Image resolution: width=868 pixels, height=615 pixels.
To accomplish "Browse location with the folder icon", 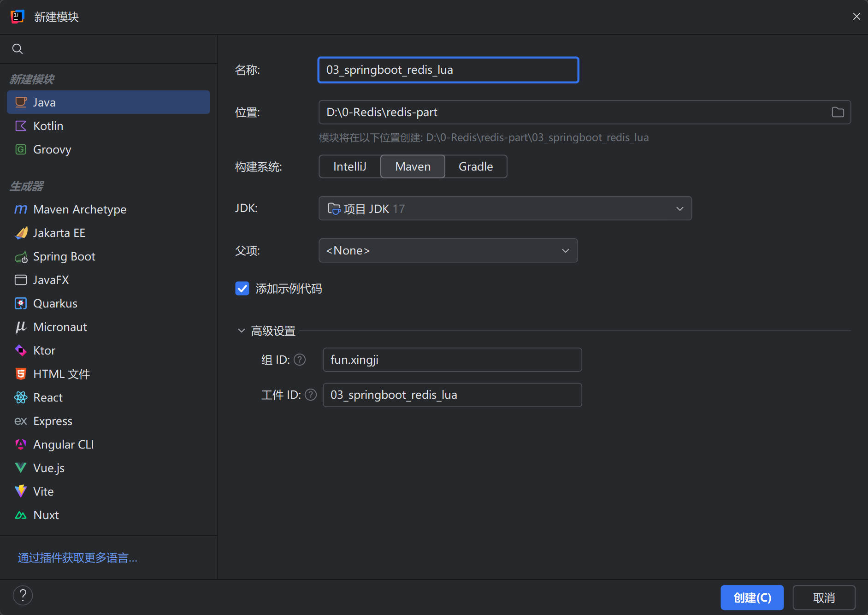I will (x=838, y=112).
